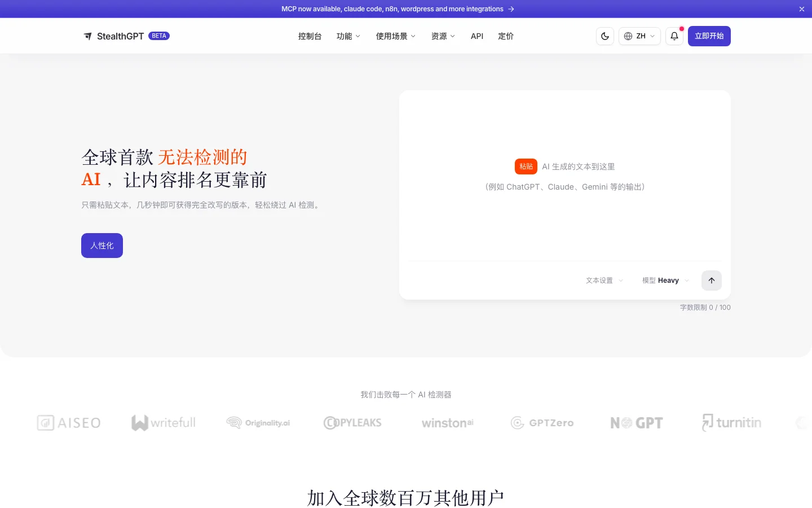Expand the 使用场景 menu
The image size is (812, 508).
point(396,36)
